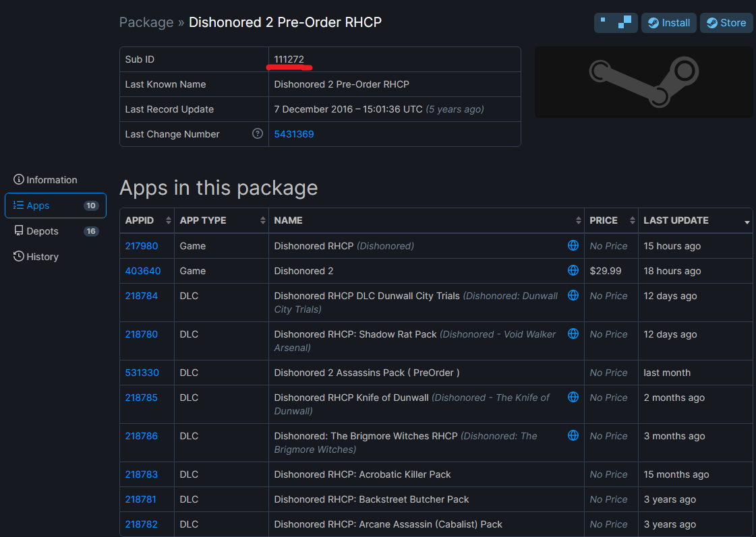Image resolution: width=756 pixels, height=537 pixels.
Task: Sort table by APP TYPE column
Action: point(222,220)
